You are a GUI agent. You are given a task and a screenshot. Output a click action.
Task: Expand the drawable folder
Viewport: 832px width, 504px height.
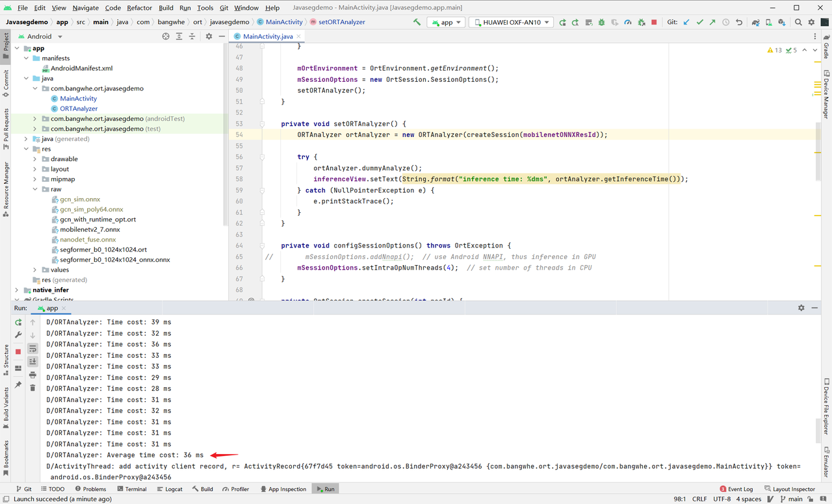pos(35,159)
